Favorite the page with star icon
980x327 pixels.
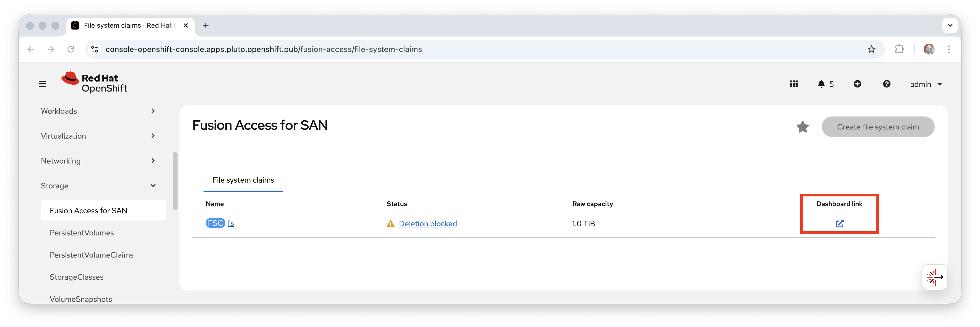coord(802,127)
